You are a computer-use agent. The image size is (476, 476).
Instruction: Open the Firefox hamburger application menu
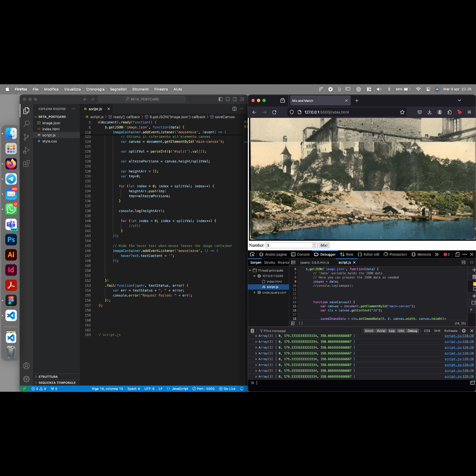pyautogui.click(x=469, y=112)
